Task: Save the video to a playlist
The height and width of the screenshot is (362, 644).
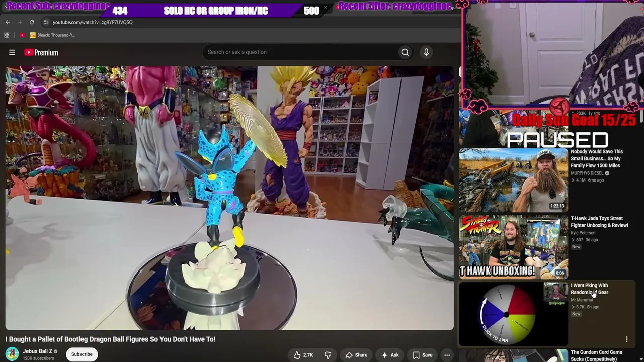Action: 423,355
